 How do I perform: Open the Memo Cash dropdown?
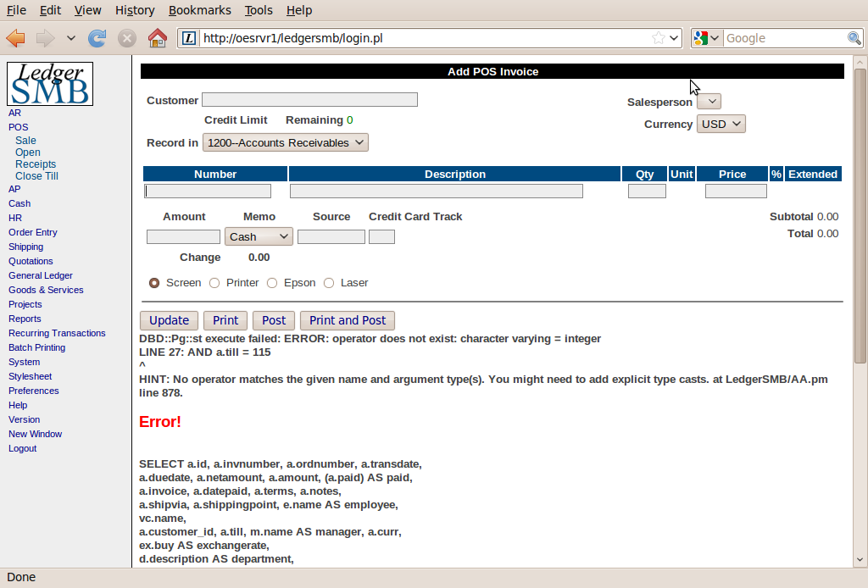259,236
